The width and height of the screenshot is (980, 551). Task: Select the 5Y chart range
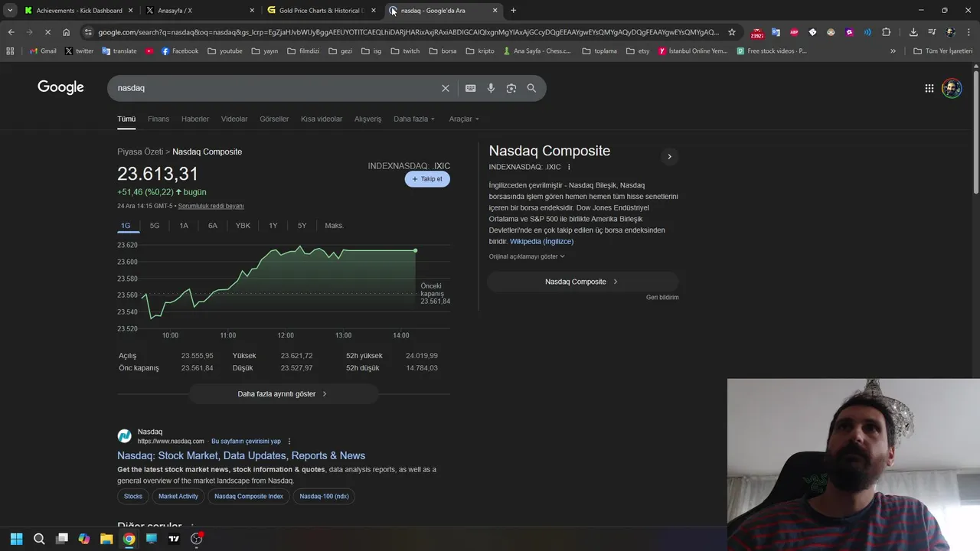pyautogui.click(x=302, y=226)
